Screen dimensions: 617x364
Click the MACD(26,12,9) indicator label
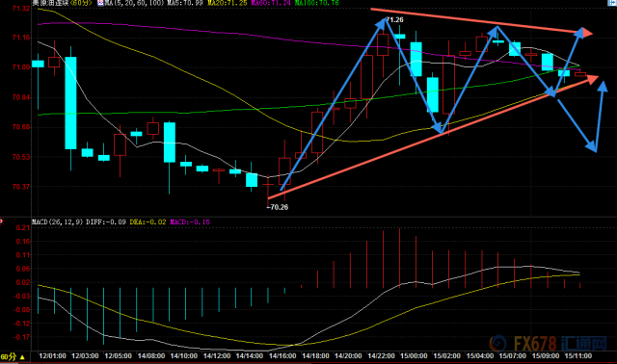click(58, 222)
